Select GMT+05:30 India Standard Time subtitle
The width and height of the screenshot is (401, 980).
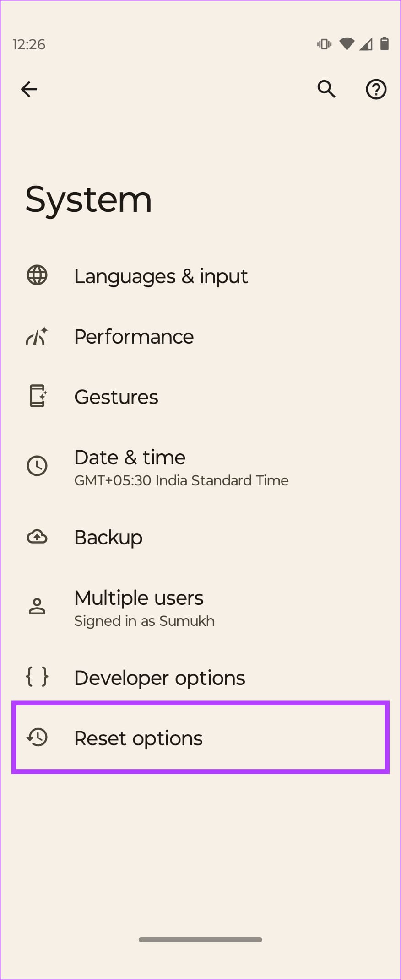[x=181, y=480]
